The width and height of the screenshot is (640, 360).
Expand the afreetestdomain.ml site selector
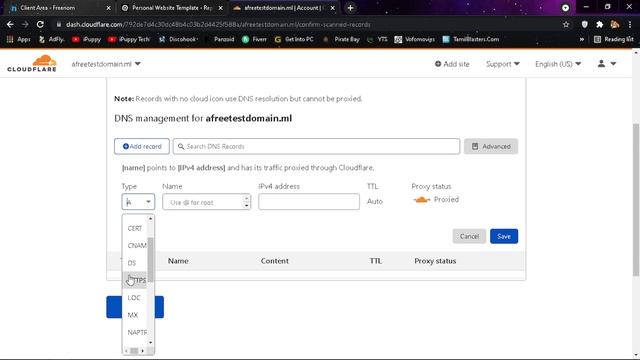[106, 64]
